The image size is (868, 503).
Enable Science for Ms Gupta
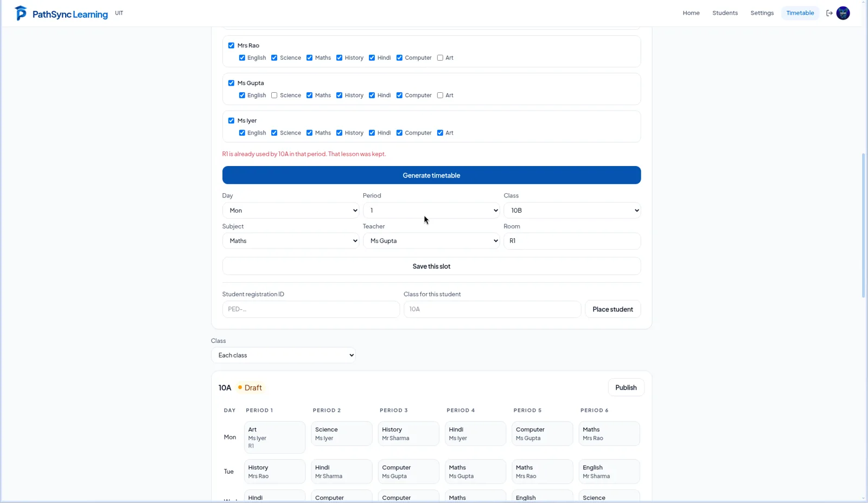[x=274, y=95]
